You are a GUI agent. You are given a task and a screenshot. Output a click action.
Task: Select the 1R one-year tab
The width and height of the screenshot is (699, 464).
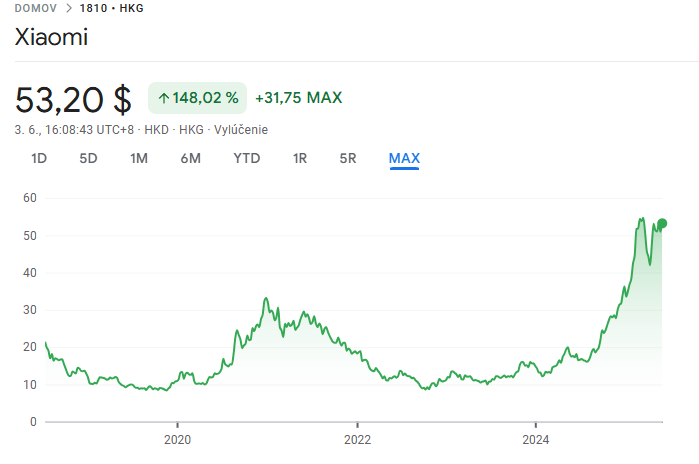coord(300,158)
